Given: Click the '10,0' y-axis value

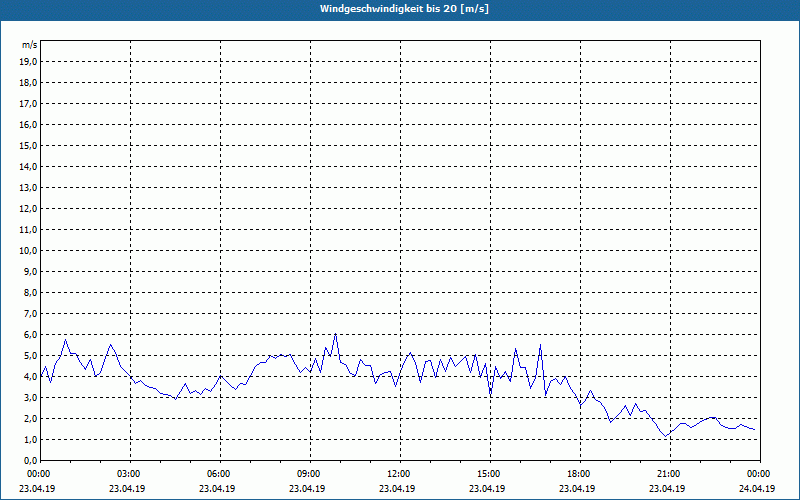Looking at the screenshot, I should (x=28, y=251).
